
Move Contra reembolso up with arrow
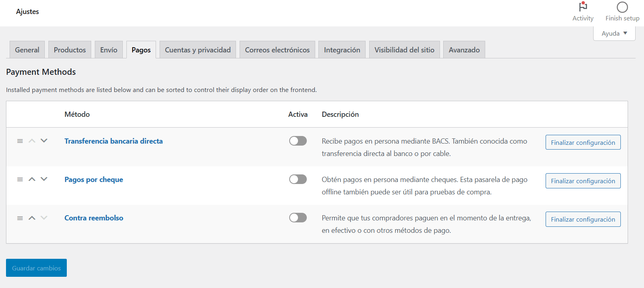pos(32,218)
